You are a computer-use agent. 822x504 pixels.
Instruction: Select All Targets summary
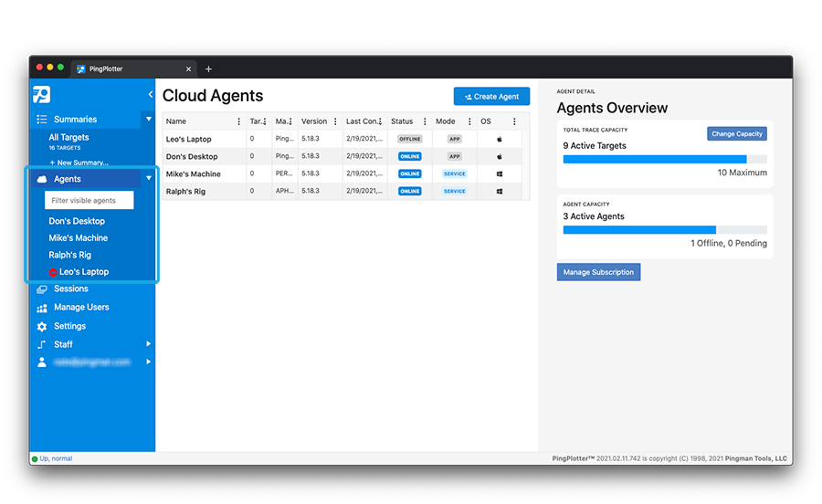click(68, 138)
